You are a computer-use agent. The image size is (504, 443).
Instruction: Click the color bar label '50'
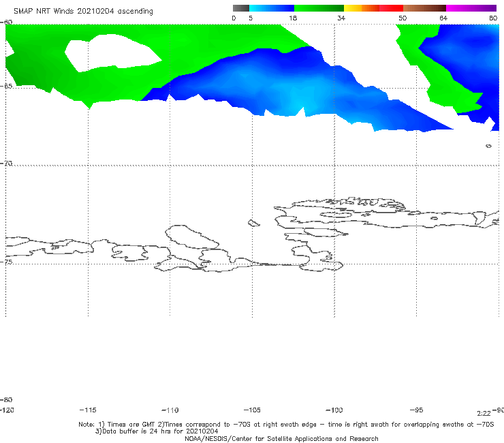pyautogui.click(x=403, y=18)
